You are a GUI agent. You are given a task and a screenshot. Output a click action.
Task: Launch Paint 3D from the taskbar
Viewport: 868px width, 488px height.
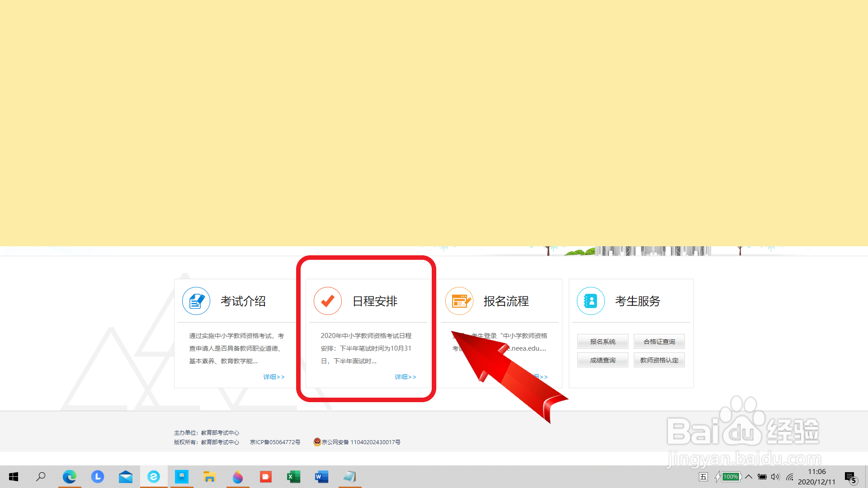pos(237,477)
